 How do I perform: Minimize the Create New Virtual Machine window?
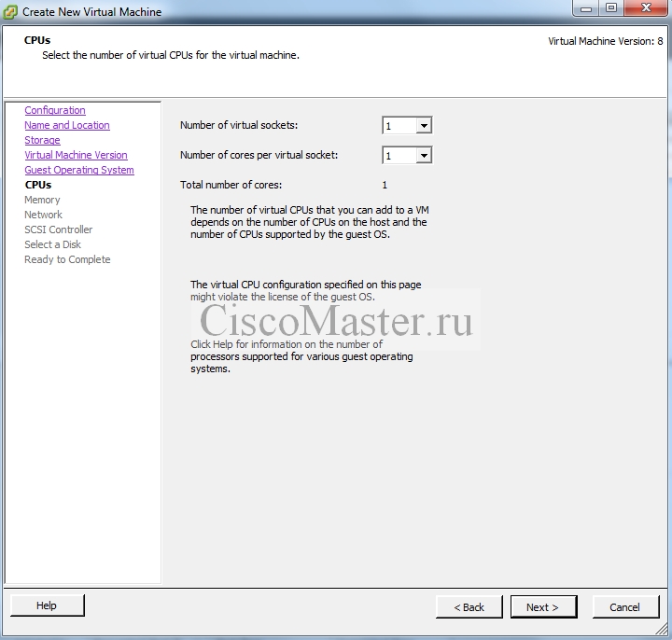click(585, 8)
